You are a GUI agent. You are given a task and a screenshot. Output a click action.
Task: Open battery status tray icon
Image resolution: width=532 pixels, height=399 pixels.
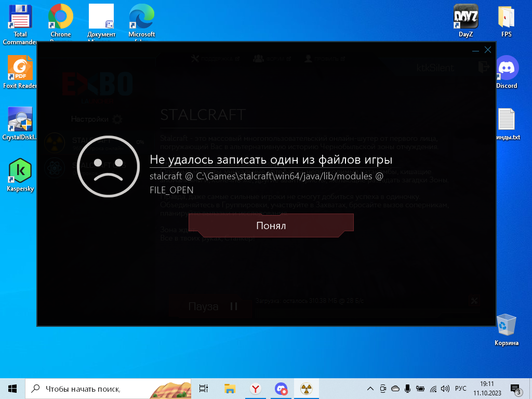[x=420, y=389]
